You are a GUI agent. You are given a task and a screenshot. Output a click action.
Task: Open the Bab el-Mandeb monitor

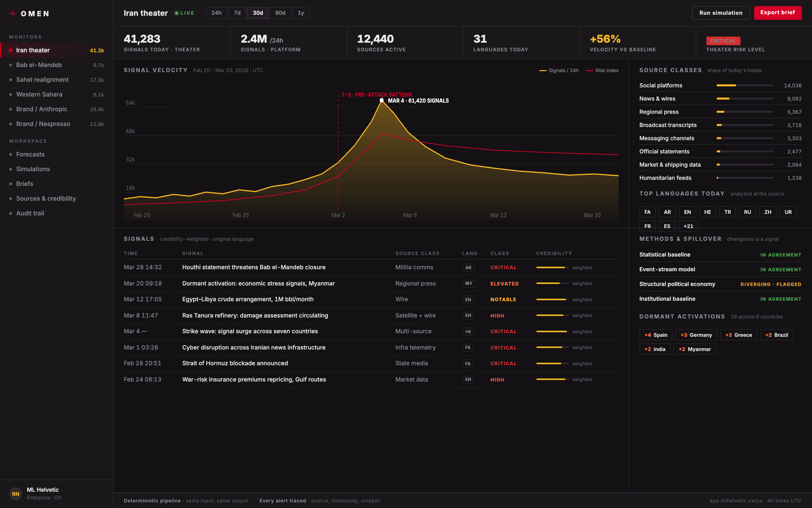[x=57, y=65]
